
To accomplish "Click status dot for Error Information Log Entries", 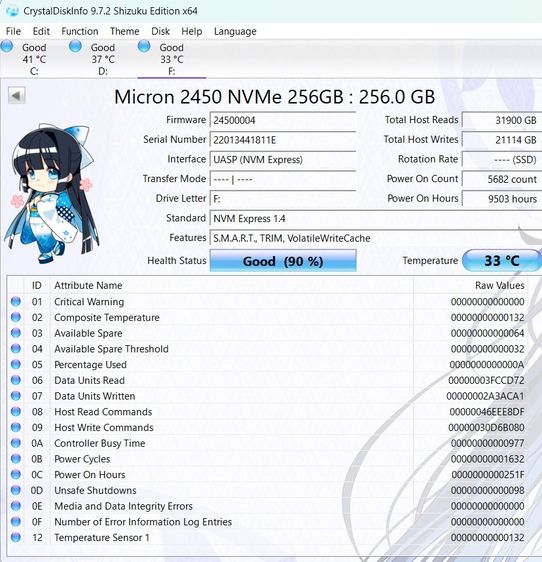I will point(16,522).
